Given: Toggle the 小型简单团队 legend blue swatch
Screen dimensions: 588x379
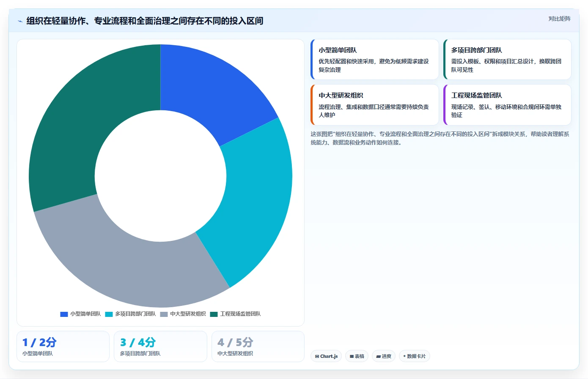Looking at the screenshot, I should [64, 314].
